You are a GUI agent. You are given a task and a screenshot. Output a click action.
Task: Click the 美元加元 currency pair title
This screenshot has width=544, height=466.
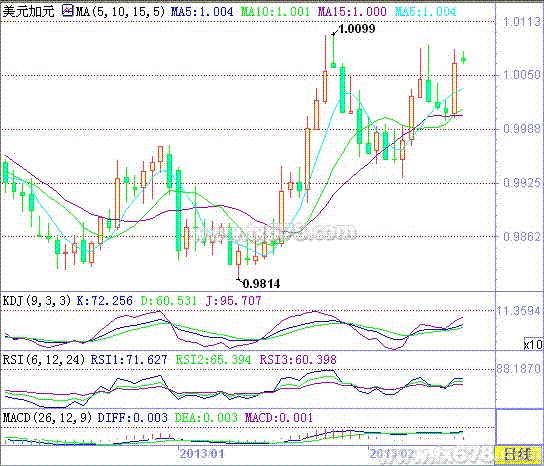pyautogui.click(x=29, y=11)
